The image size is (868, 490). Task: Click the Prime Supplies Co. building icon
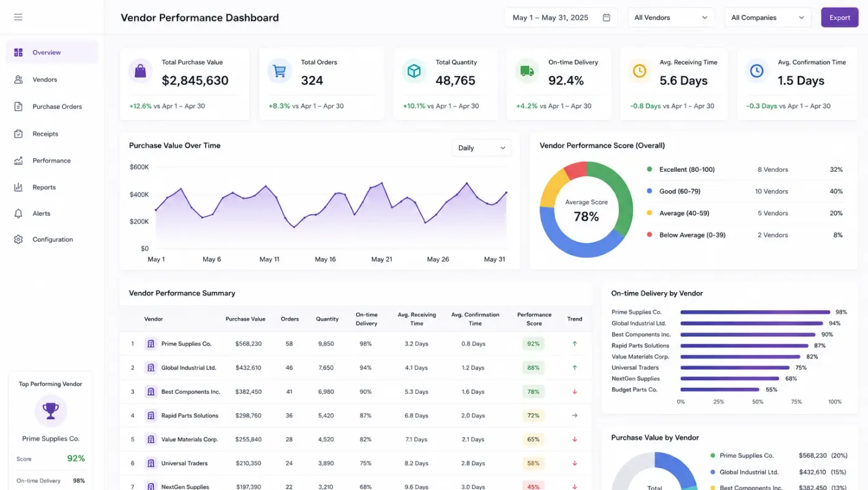(151, 344)
